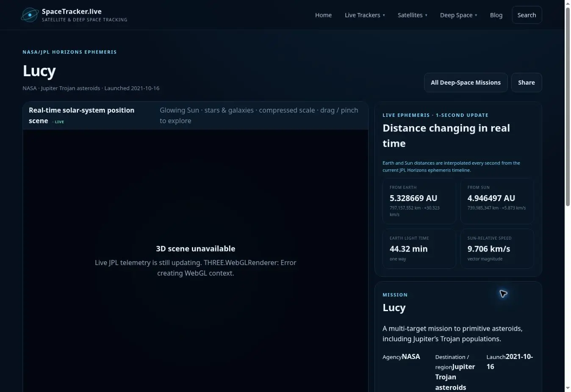Screen dimensions: 571x392
Task: Click the Share button
Action: 526,83
